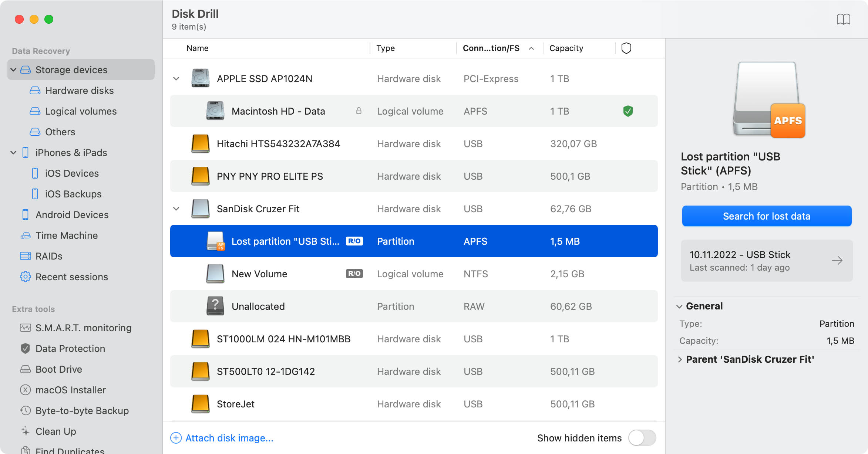Click the StoreJet drive icon
Viewport: 868px width, 454px height.
click(x=200, y=404)
